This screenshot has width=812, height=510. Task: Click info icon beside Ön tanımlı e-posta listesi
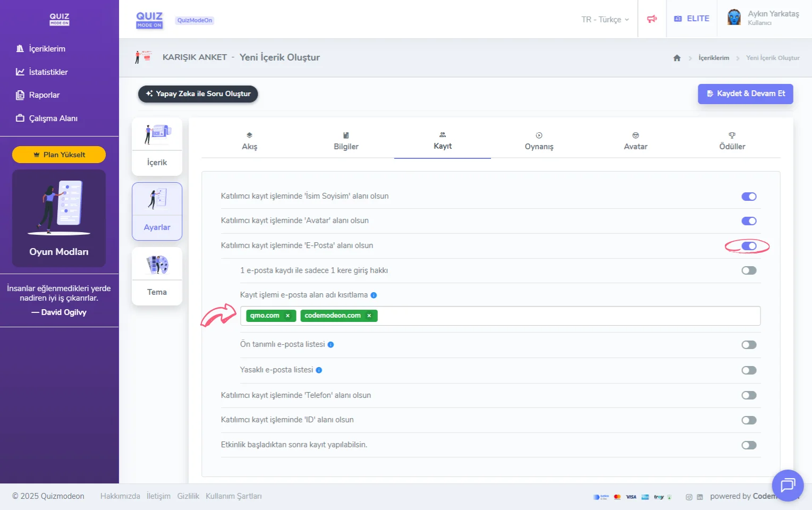tap(331, 345)
